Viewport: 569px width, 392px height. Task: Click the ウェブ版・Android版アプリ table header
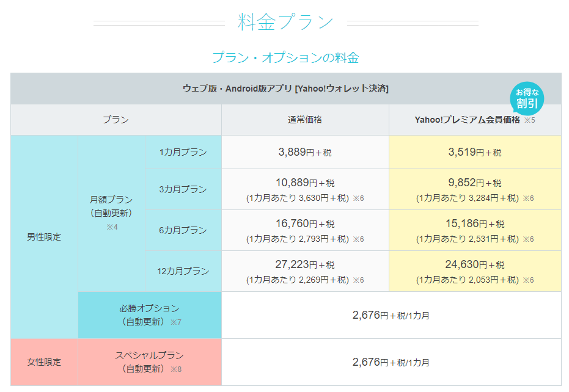coord(285,89)
